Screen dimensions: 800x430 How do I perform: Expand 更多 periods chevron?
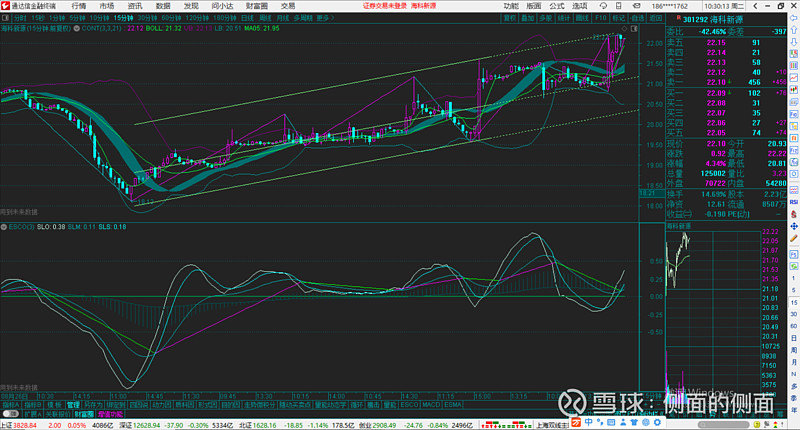[326, 18]
